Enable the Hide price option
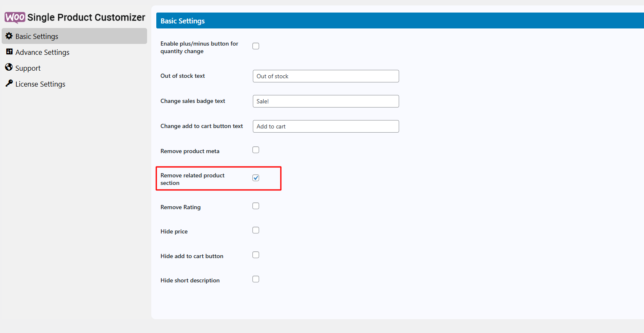This screenshot has height=333, width=644. [x=256, y=230]
